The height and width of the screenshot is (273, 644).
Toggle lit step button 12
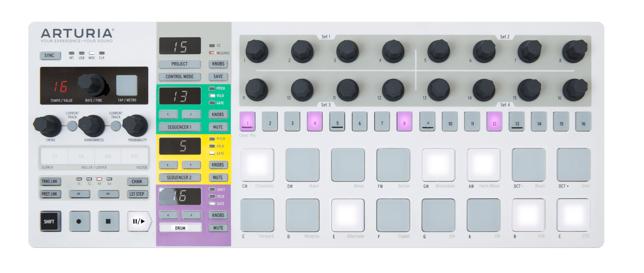point(494,122)
